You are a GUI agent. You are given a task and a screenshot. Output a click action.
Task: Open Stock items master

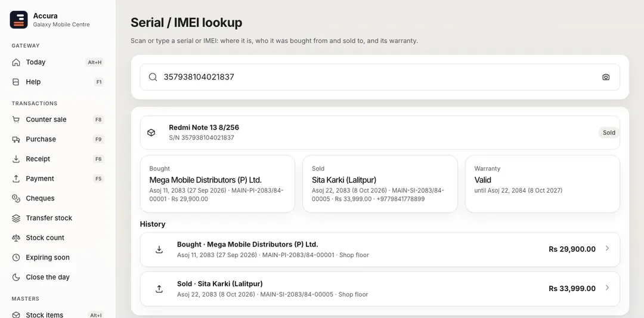pos(58,314)
